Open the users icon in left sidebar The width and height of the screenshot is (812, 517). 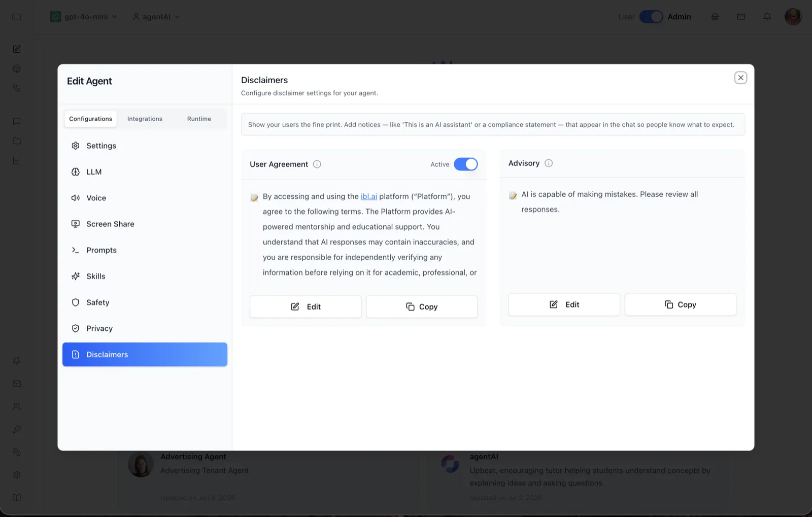(17, 406)
